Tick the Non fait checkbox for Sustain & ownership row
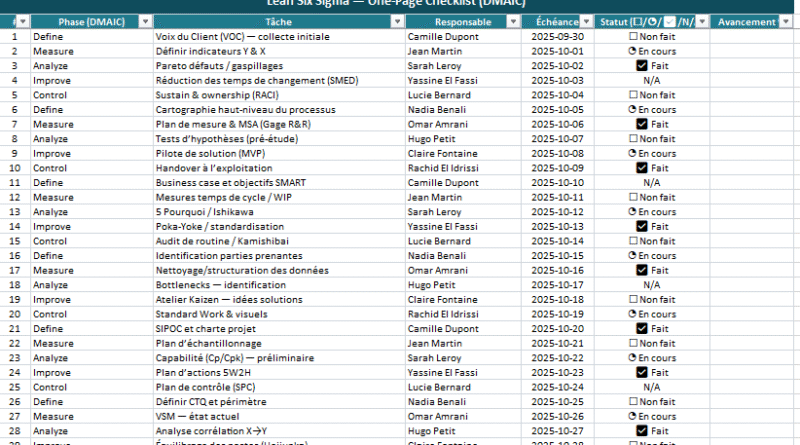Screen dimensions: 800x445 coord(632,95)
